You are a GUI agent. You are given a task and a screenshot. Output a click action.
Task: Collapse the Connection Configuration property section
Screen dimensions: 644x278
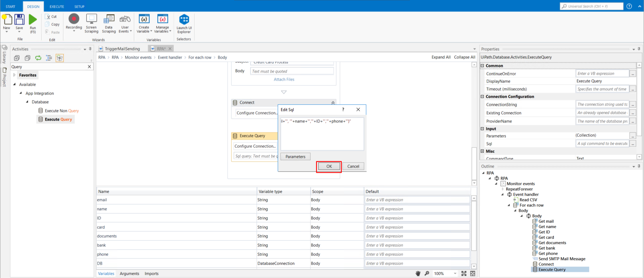(x=482, y=96)
